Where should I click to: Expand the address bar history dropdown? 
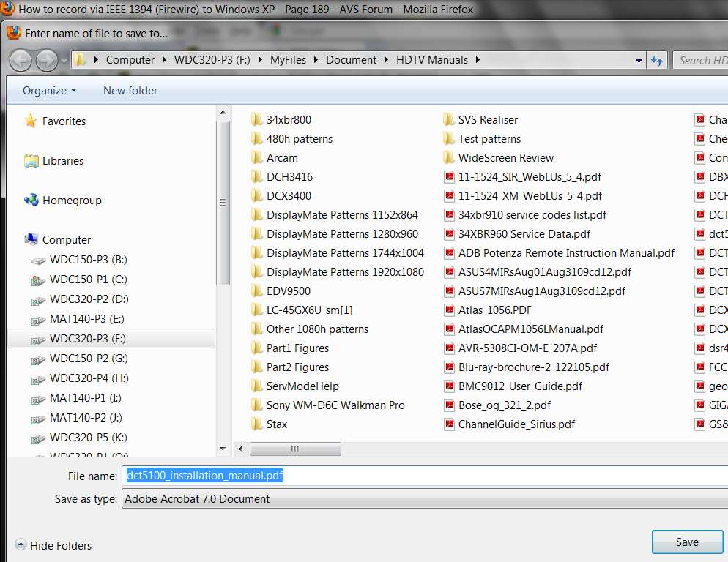click(x=639, y=61)
